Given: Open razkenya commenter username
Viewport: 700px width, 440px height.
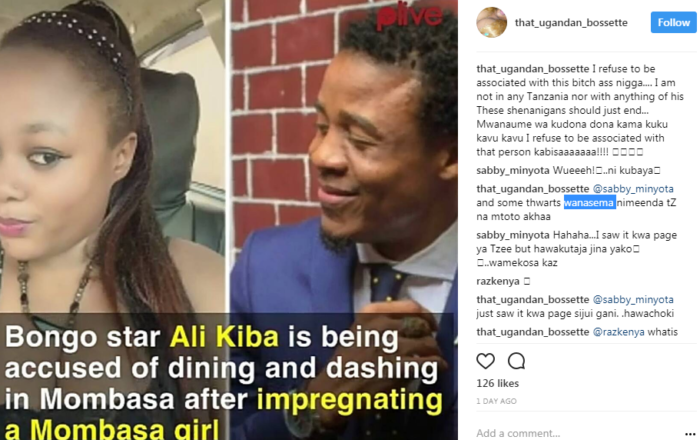Looking at the screenshot, I should [498, 281].
